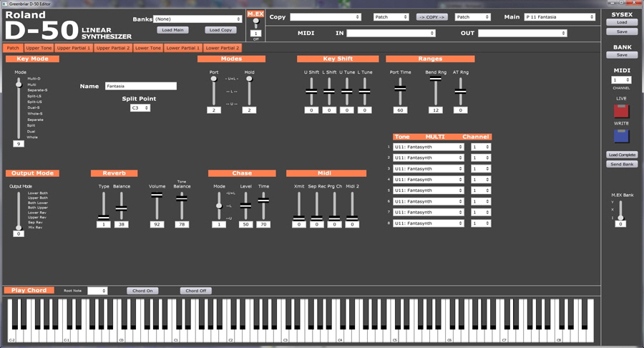Click the Copy source type Patch dropdown
The height and width of the screenshot is (348, 644).
391,17
